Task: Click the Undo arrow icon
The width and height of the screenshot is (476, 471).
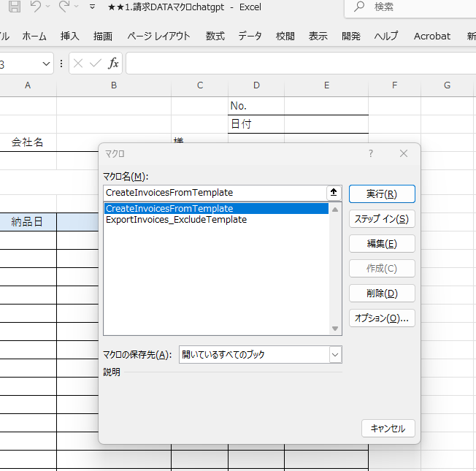Action: [35, 7]
